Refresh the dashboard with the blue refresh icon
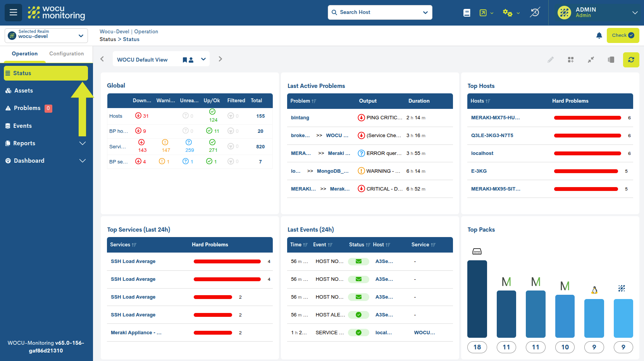This screenshot has width=644, height=361. (631, 60)
